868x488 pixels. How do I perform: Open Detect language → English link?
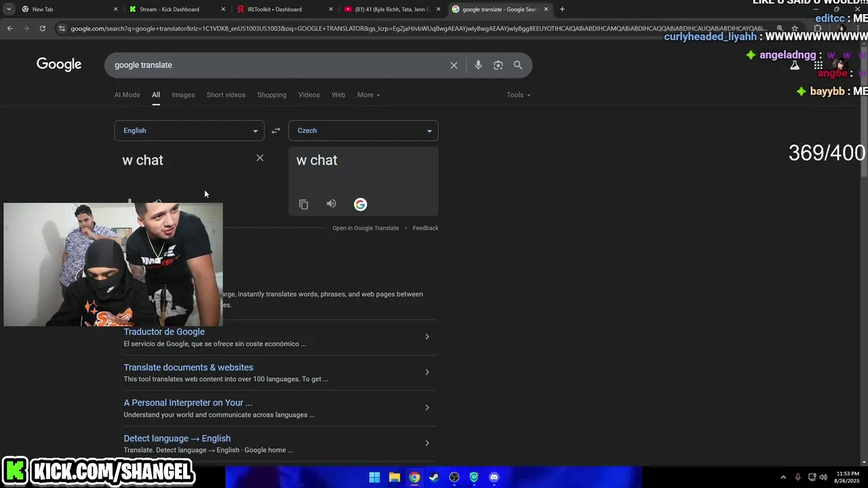coord(177,439)
